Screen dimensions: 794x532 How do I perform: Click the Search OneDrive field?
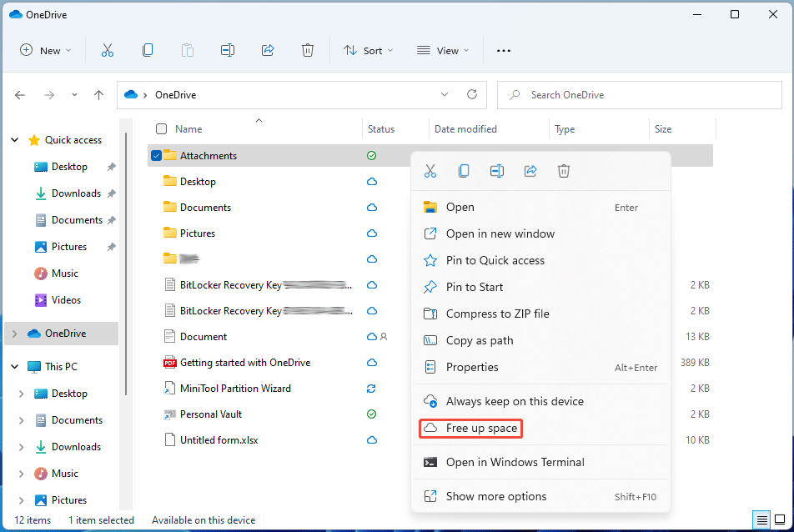pyautogui.click(x=642, y=95)
